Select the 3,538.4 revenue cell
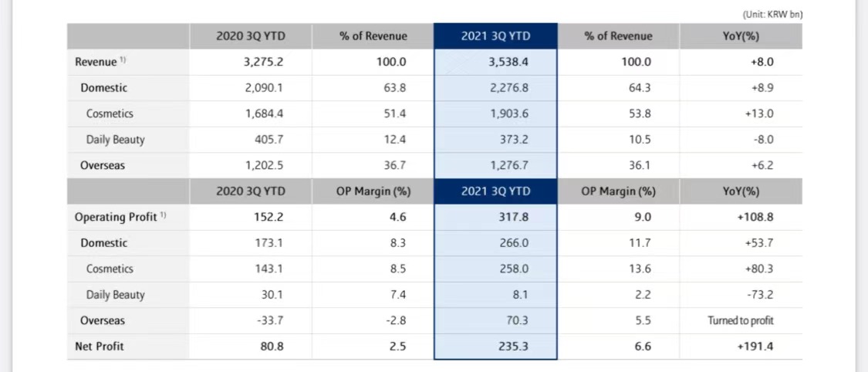Viewport: 868px width, 372px height. click(508, 62)
